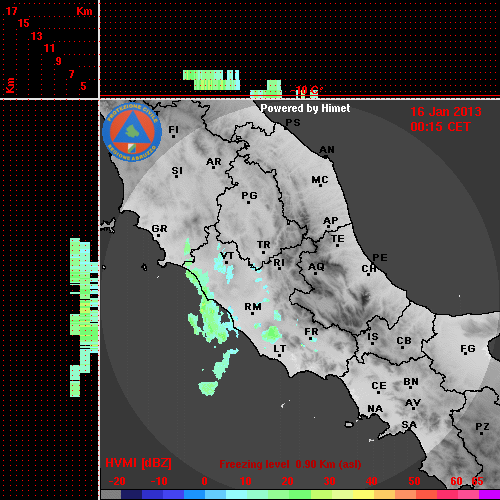This screenshot has width=500, height=500.
Task: Click the AR city label
Action: click(x=214, y=162)
